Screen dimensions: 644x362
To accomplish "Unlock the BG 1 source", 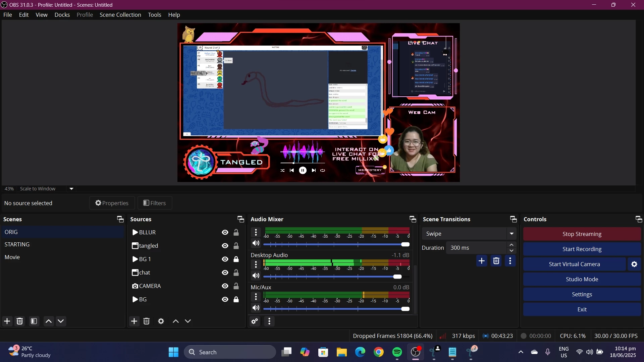I will pos(236,259).
